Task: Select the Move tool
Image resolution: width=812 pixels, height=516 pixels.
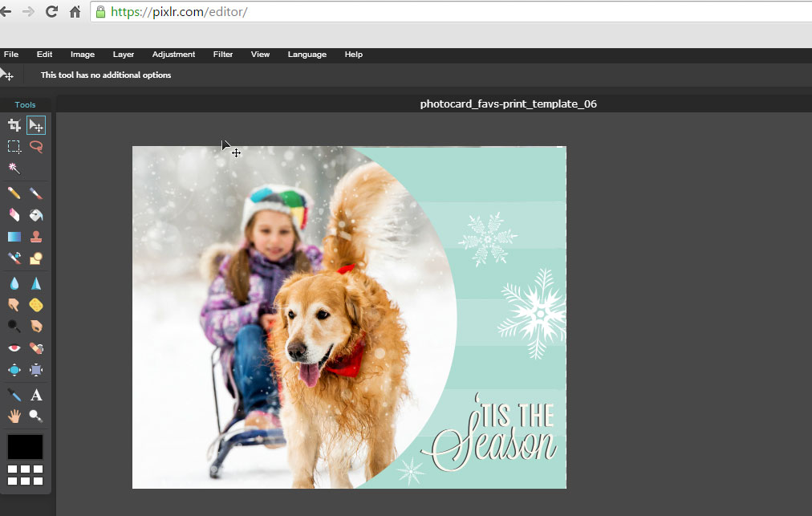Action: (x=36, y=125)
